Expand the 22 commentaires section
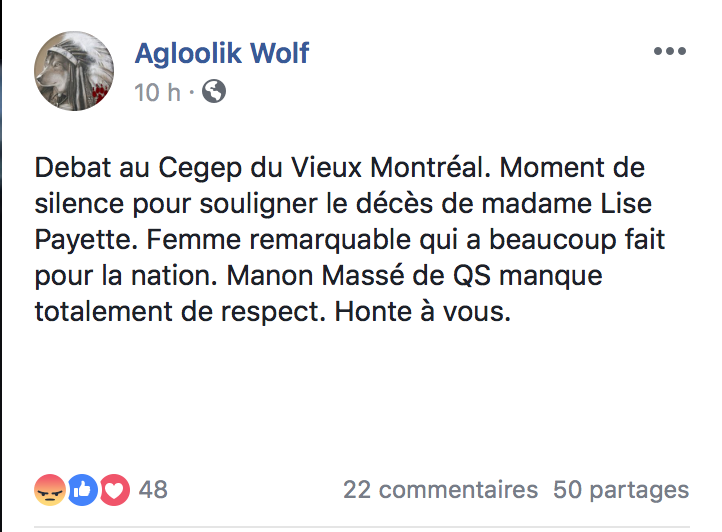The image size is (722, 532). (440, 490)
